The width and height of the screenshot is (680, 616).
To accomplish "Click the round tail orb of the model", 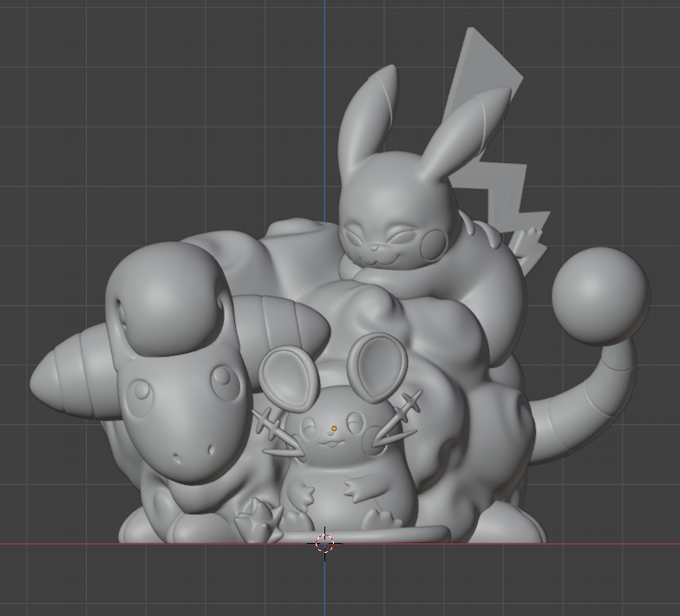I will [600, 297].
